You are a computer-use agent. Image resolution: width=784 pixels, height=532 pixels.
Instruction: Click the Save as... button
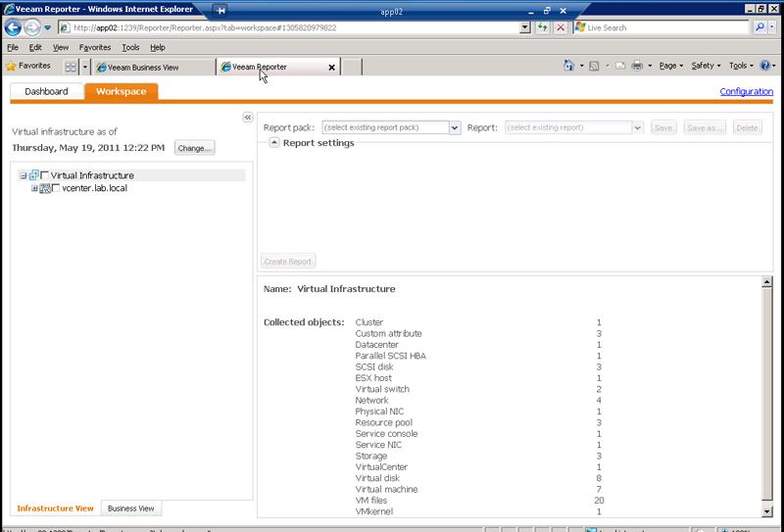705,128
